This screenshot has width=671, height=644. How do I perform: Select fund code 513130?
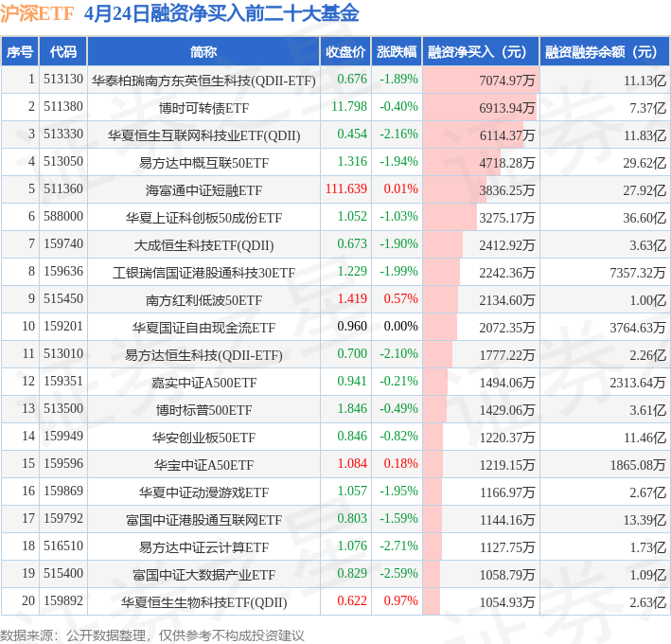pyautogui.click(x=63, y=80)
